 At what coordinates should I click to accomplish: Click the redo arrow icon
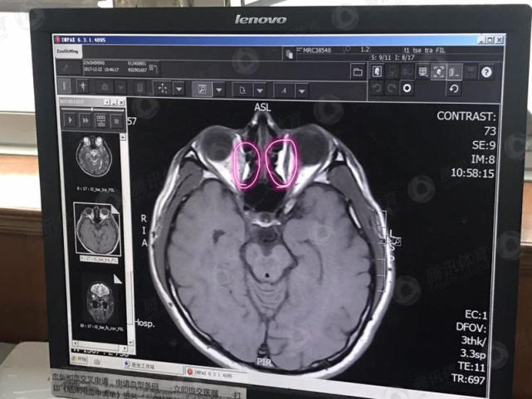coord(392,88)
